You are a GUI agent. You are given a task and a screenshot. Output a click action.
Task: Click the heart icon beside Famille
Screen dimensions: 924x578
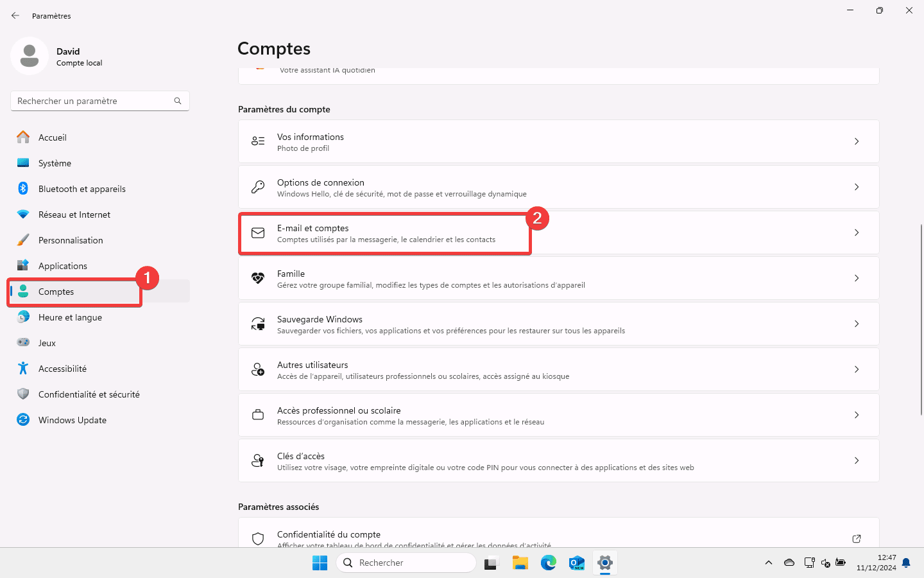pos(258,278)
